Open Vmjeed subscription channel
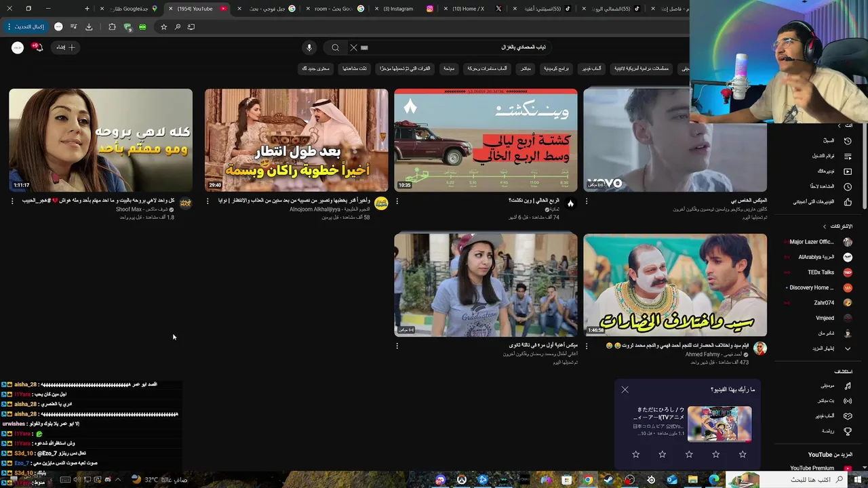Image resolution: width=868 pixels, height=488 pixels. point(817,318)
